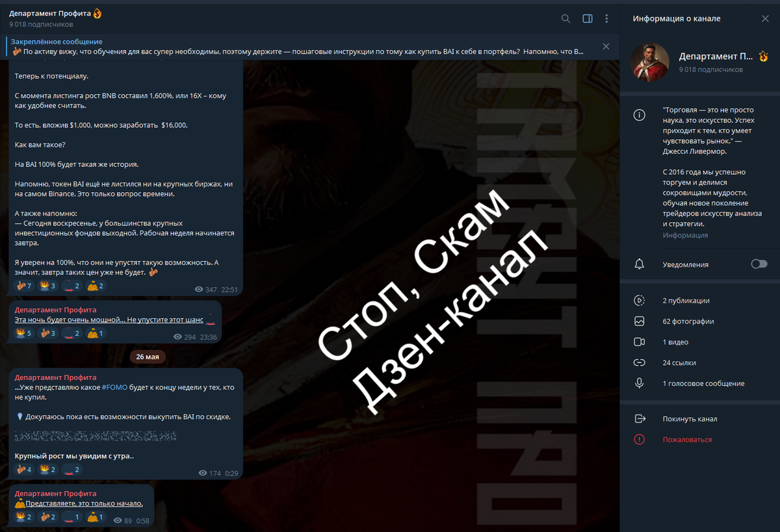
Task: Click the '9 018 подписчиков' text in header
Action: click(41, 25)
